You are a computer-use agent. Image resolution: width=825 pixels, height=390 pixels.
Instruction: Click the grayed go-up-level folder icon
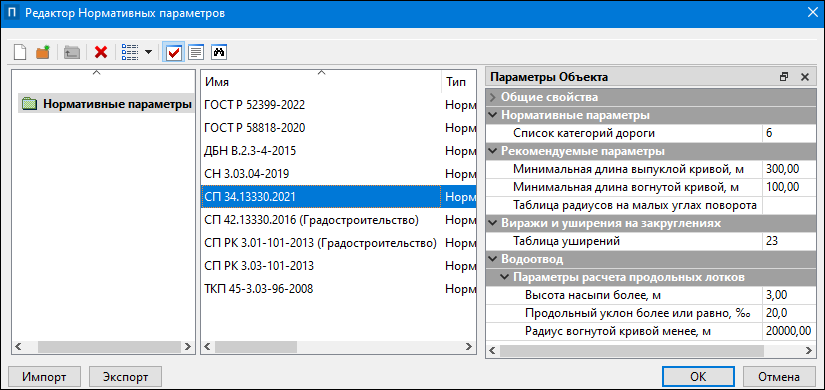[x=71, y=52]
